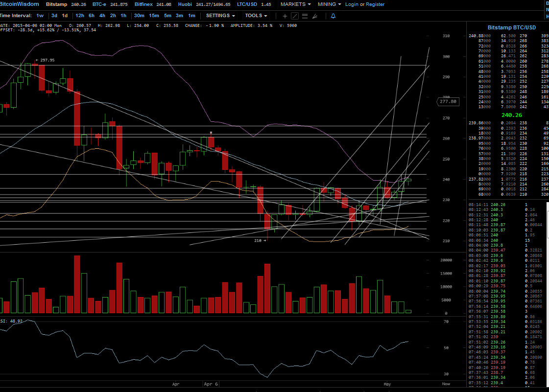This screenshot has width=549, height=392.
Task: Set time interval to 1w
Action: coord(40,15)
